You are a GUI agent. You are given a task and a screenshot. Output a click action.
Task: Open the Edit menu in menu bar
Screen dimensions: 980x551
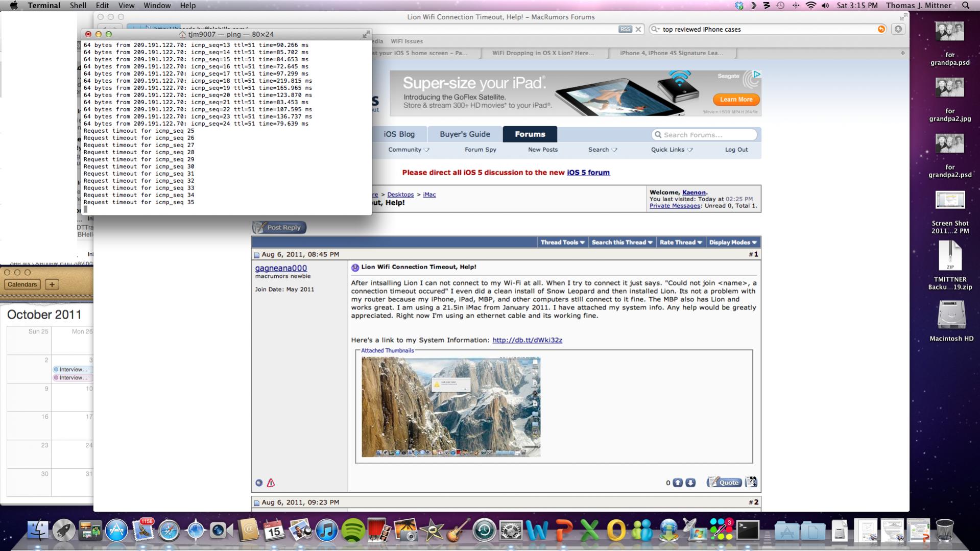102,6
